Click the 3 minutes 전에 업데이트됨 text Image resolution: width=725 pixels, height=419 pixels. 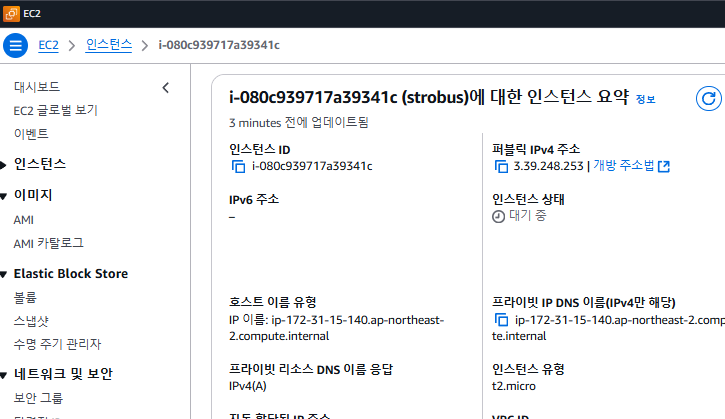click(299, 123)
